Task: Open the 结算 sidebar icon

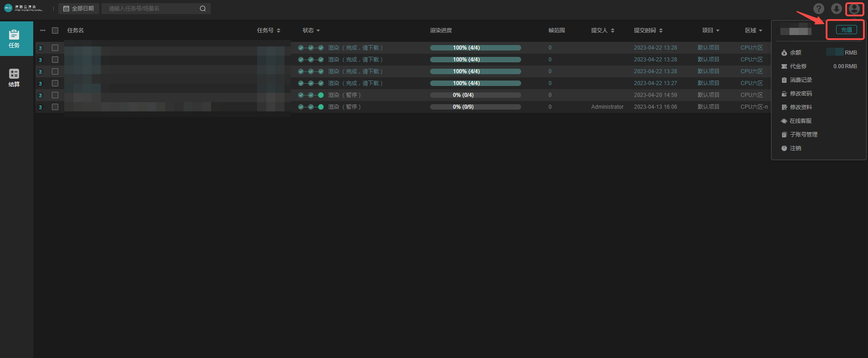Action: 14,78
